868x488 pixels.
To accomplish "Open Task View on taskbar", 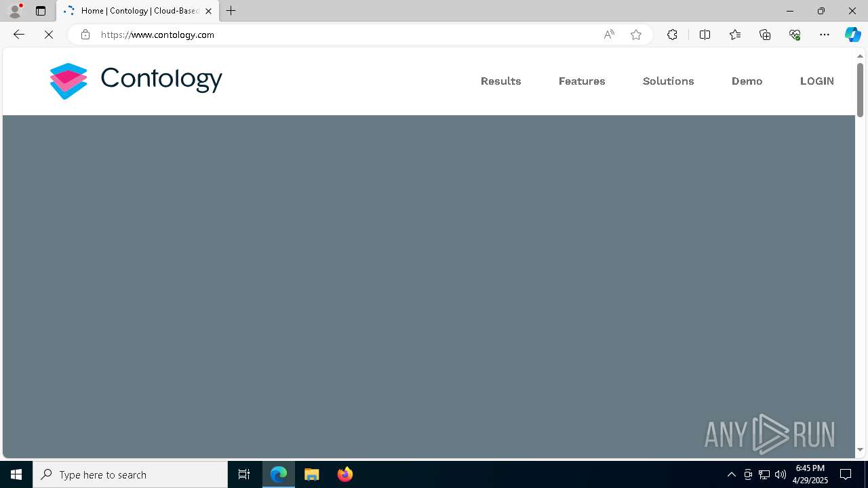I will tap(244, 474).
